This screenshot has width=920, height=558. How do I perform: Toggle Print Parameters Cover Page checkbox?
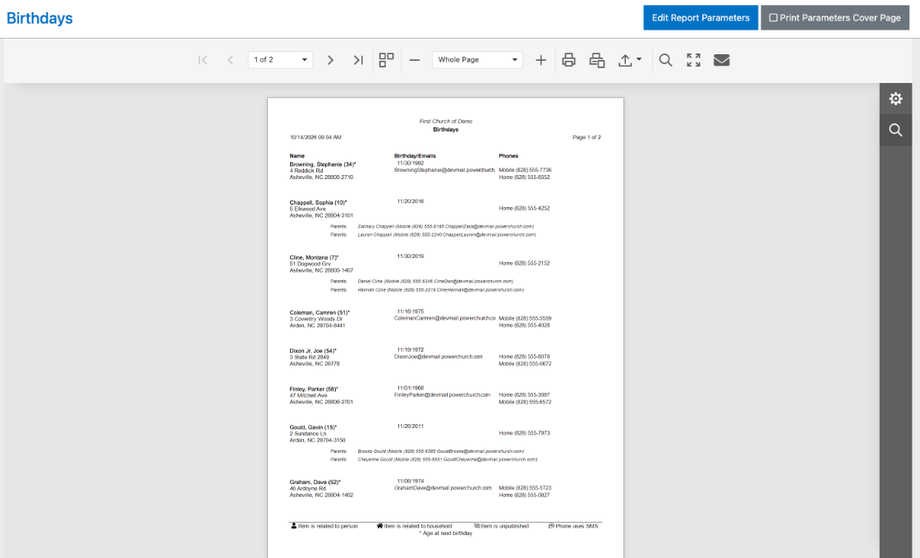tap(773, 18)
